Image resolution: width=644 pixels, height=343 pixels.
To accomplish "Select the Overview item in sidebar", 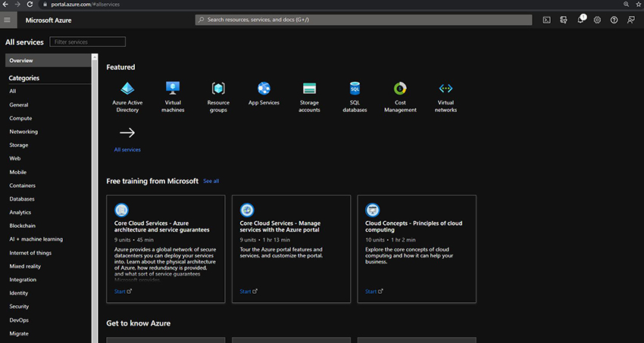I will (x=21, y=61).
